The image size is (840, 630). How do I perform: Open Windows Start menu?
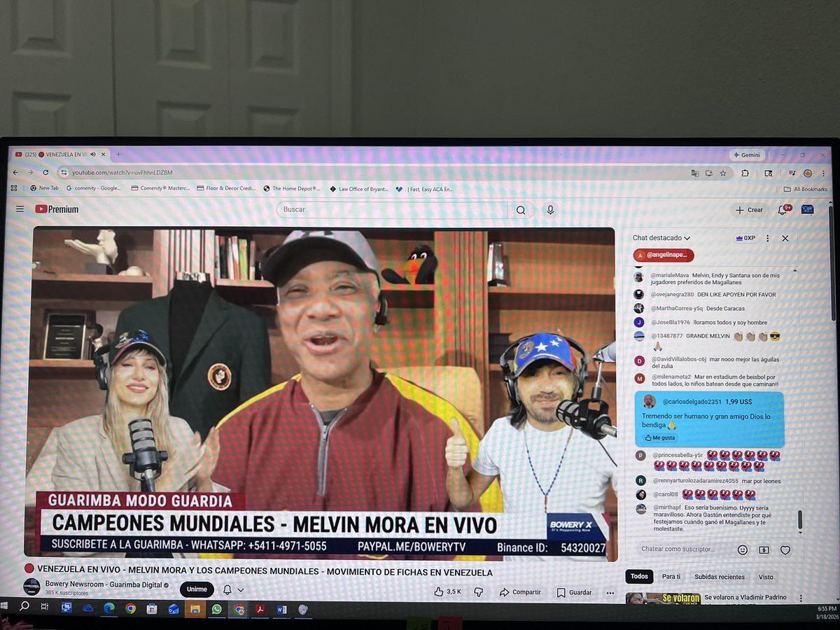click(6, 606)
